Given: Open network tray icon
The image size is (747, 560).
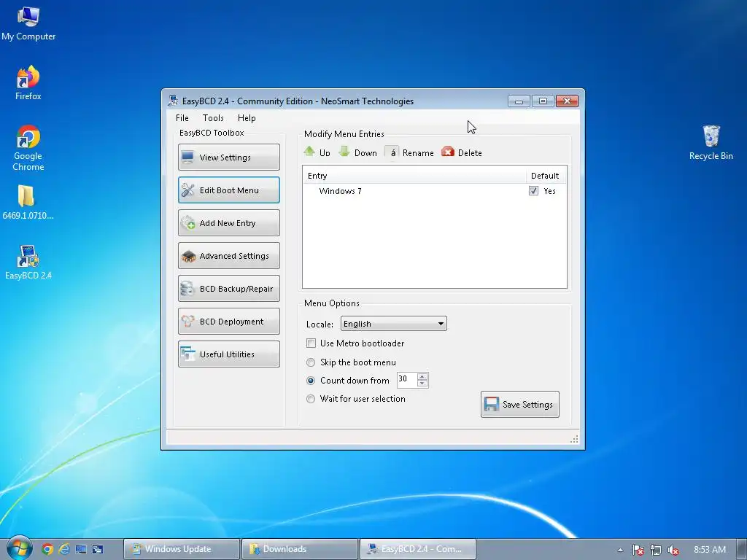Looking at the screenshot, I should 656,550.
